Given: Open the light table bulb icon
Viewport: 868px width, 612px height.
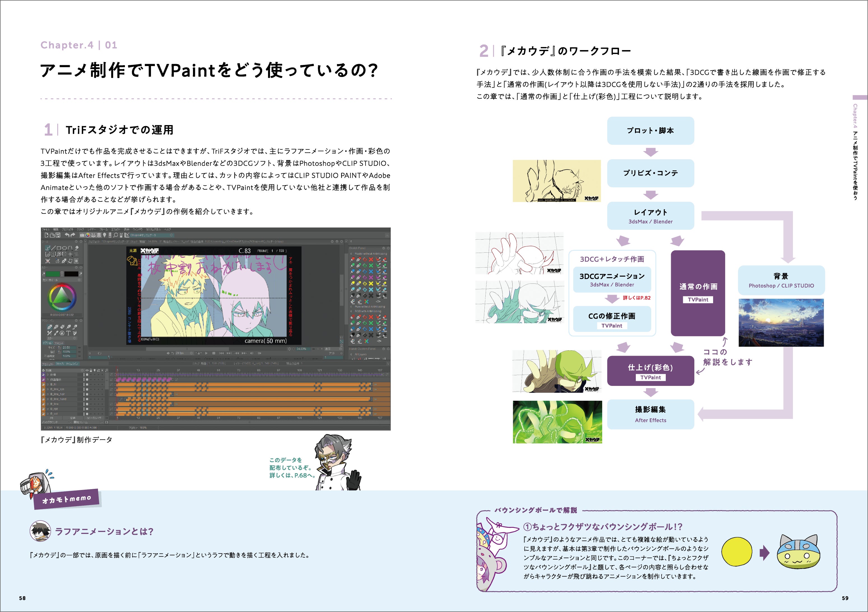Looking at the screenshot, I should 105,235.
